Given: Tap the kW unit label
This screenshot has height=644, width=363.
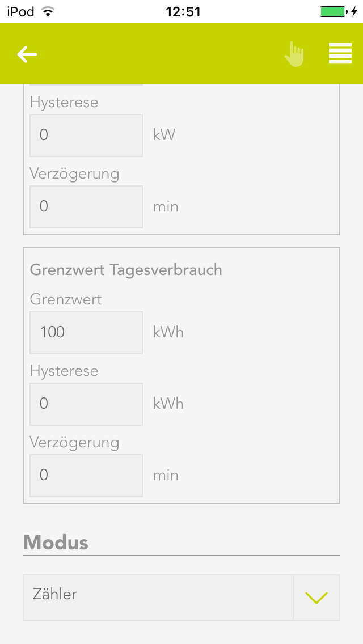Looking at the screenshot, I should [x=164, y=135].
